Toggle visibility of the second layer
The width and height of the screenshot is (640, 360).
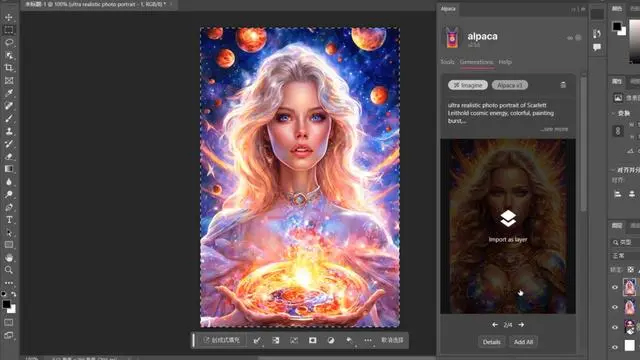615,307
